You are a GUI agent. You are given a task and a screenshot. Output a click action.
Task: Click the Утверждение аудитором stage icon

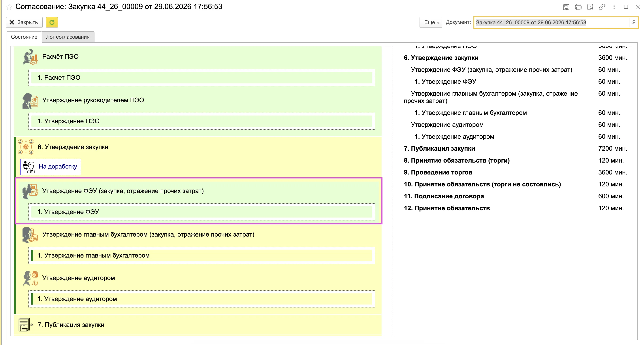(30, 278)
